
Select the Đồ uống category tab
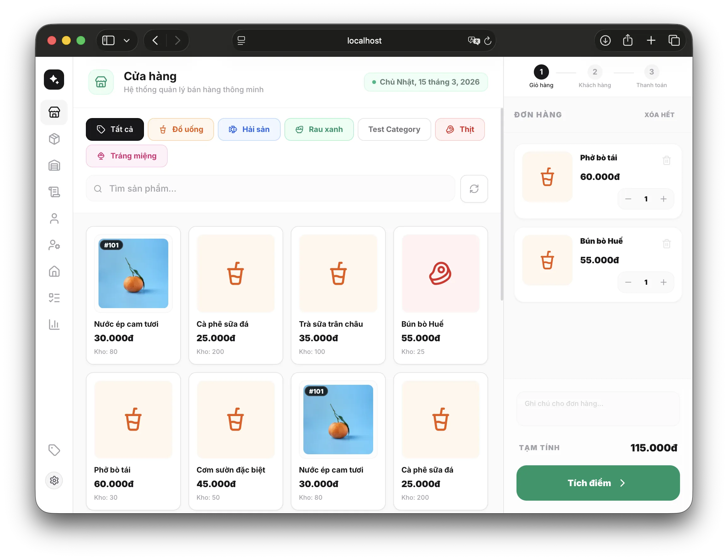pyautogui.click(x=181, y=129)
